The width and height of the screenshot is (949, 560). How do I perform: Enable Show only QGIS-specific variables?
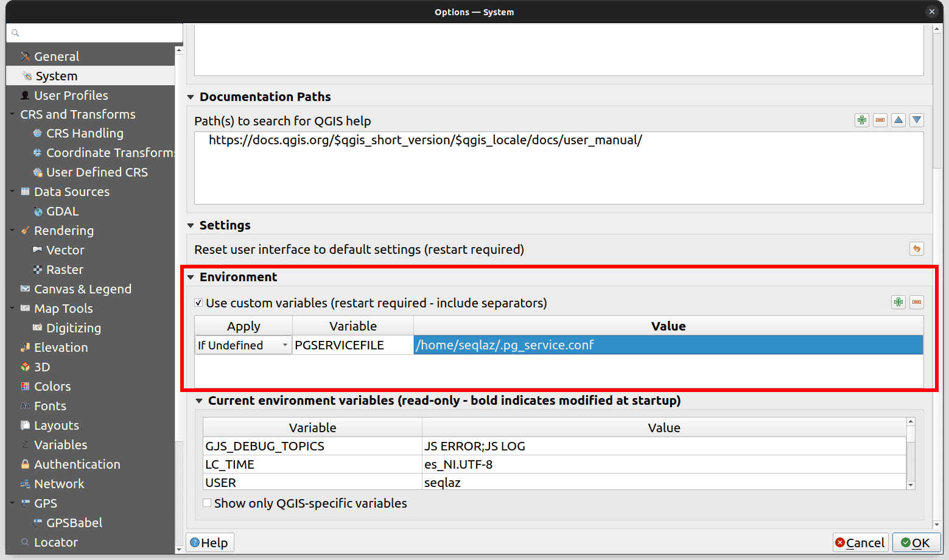(x=207, y=503)
